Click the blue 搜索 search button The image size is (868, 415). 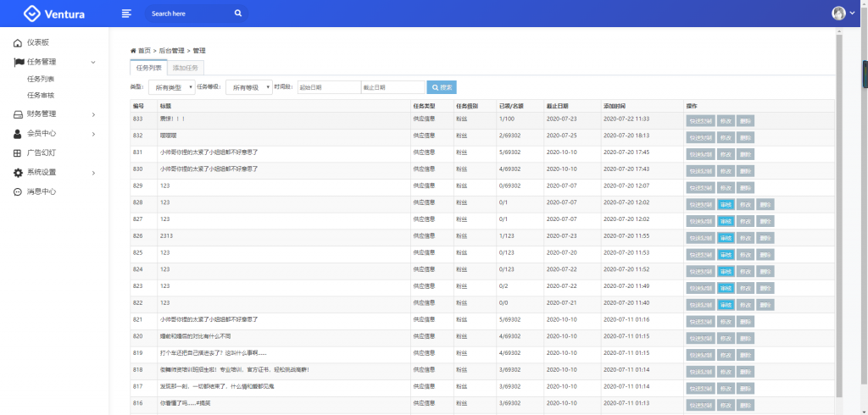(441, 87)
